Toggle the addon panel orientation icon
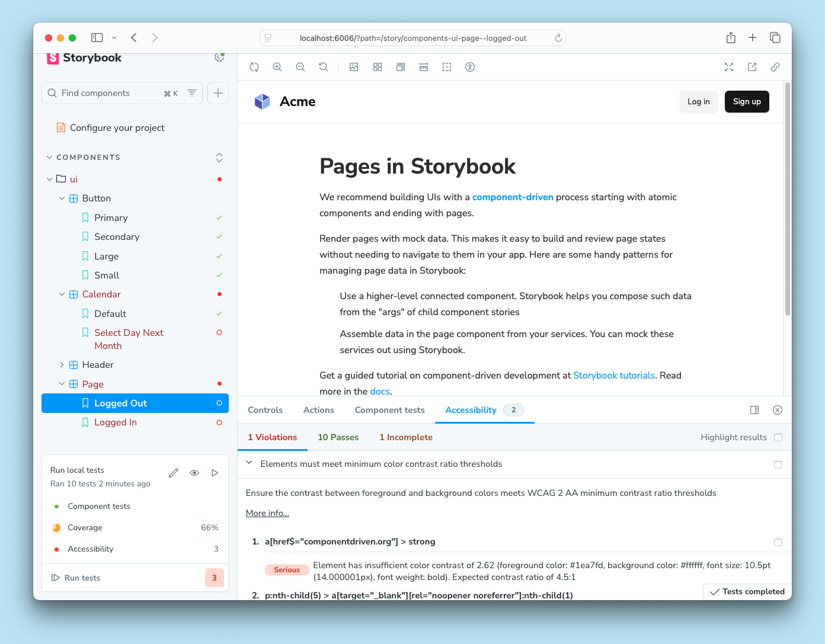The height and width of the screenshot is (644, 825). click(x=754, y=409)
